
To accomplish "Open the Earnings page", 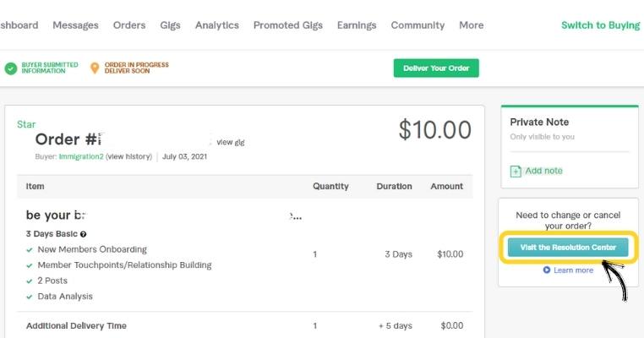I will pos(357,25).
